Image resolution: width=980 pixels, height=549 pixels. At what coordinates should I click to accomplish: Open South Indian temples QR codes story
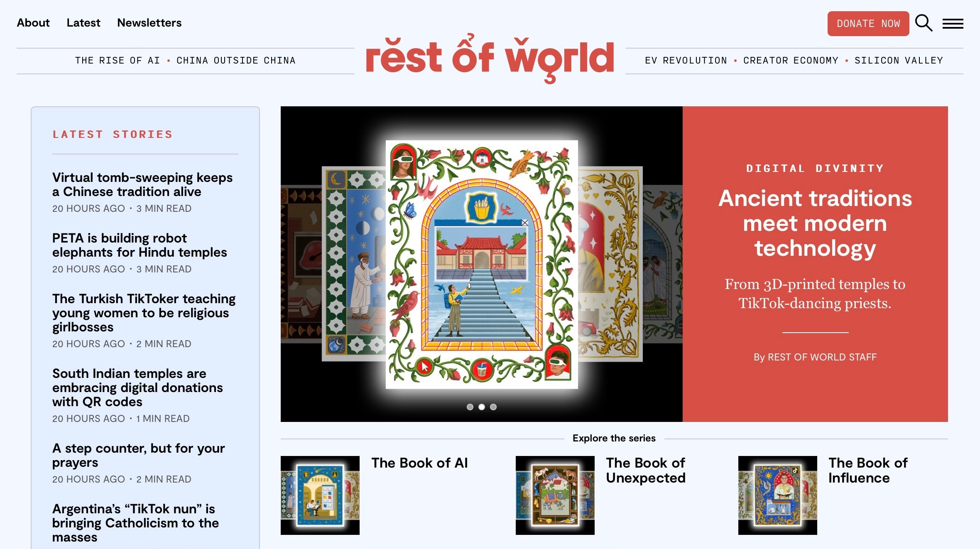pyautogui.click(x=137, y=387)
